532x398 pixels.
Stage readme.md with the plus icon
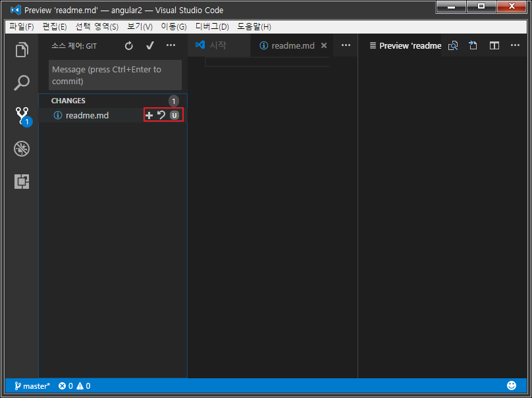(149, 115)
